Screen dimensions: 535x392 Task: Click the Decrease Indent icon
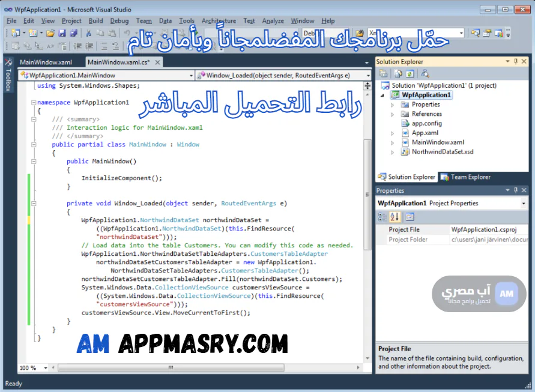point(77,46)
